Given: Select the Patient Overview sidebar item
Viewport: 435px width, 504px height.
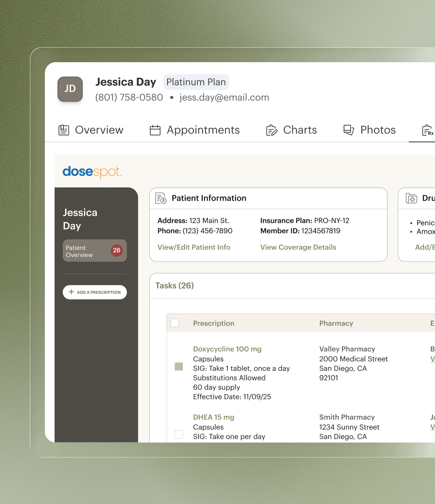Looking at the screenshot, I should click(95, 250).
